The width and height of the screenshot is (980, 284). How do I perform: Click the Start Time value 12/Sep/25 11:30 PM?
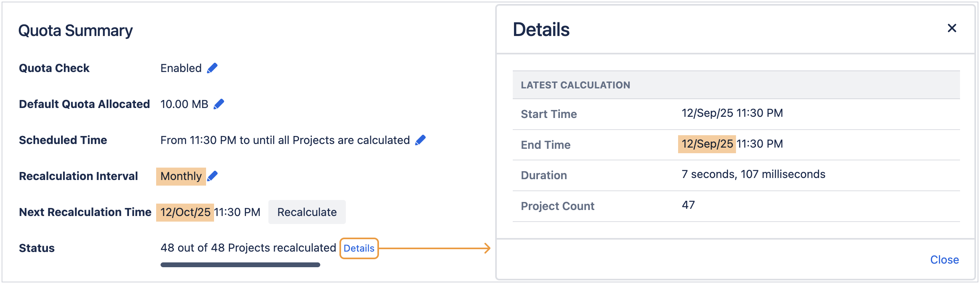pos(732,113)
